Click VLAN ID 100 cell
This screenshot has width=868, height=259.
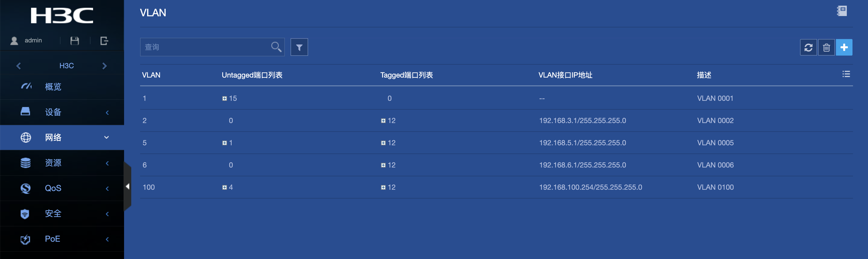[149, 187]
